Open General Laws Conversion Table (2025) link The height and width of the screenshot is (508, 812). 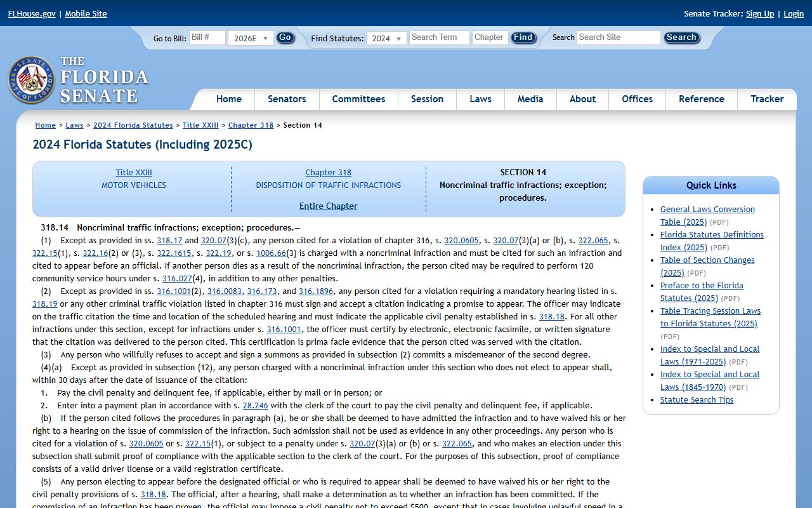point(707,215)
